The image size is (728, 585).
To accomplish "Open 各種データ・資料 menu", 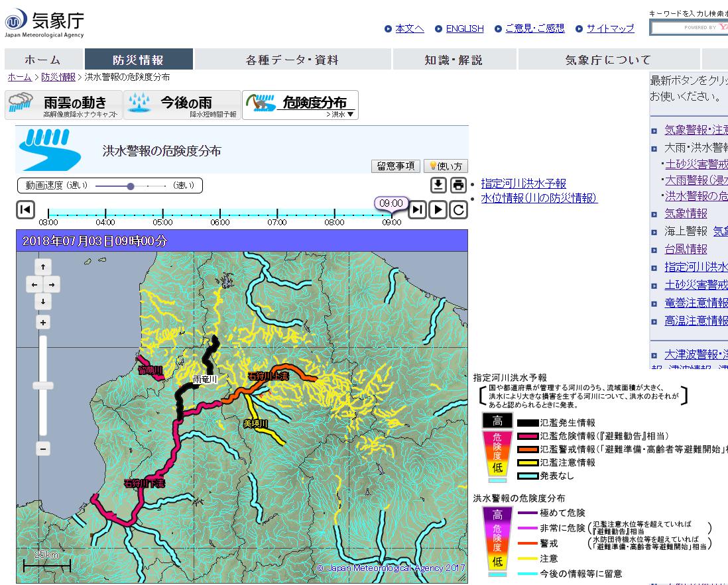I will (292, 60).
